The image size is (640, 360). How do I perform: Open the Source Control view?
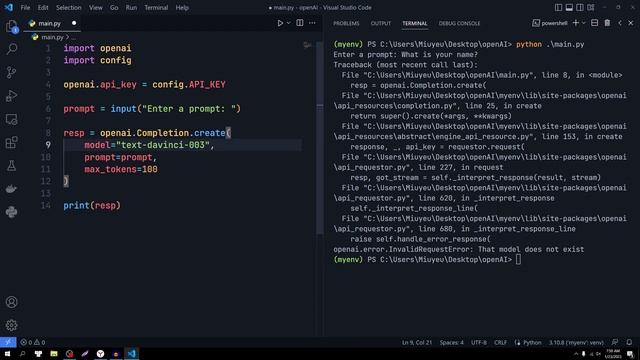coord(11,72)
